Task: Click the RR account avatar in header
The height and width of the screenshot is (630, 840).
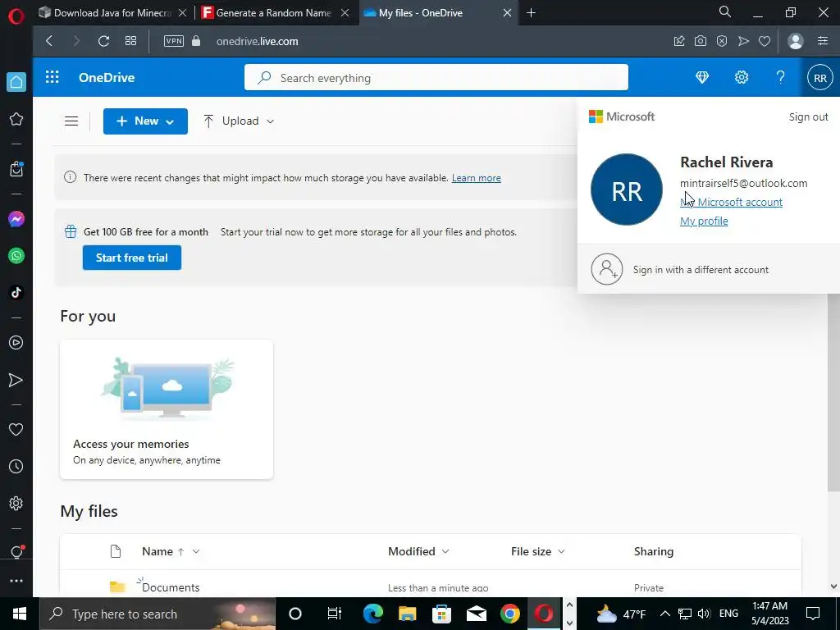Action: 820,78
